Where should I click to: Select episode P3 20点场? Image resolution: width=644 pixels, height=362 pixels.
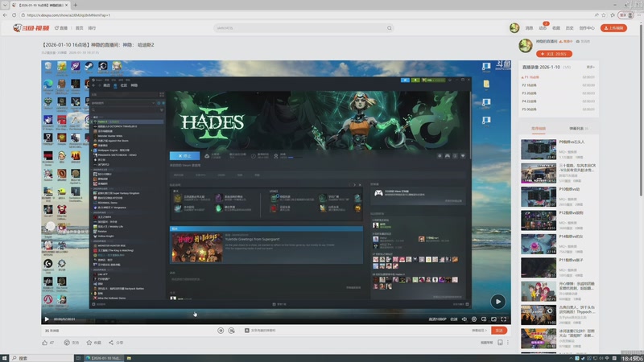[558, 93]
